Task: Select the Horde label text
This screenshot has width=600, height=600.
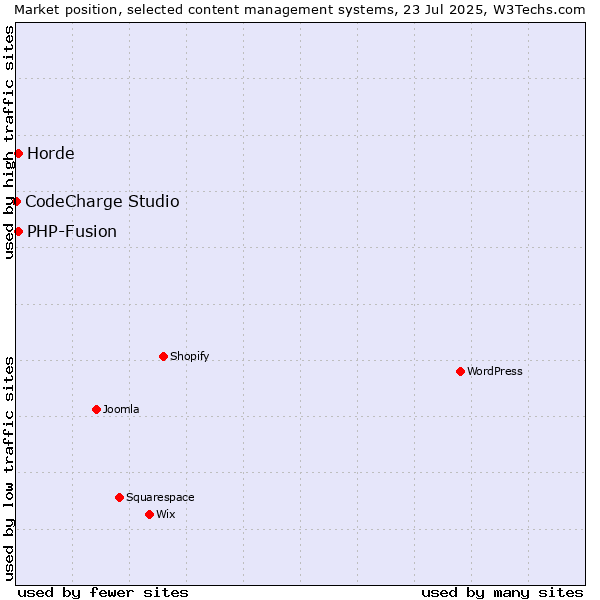Action: (51, 153)
